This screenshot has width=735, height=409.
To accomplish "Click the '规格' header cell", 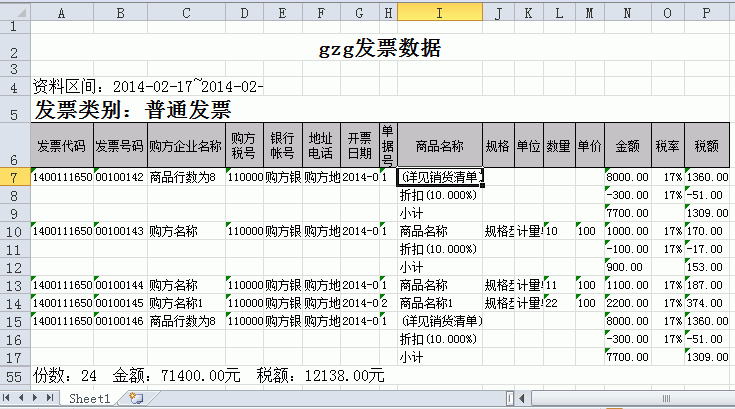I will click(x=498, y=146).
